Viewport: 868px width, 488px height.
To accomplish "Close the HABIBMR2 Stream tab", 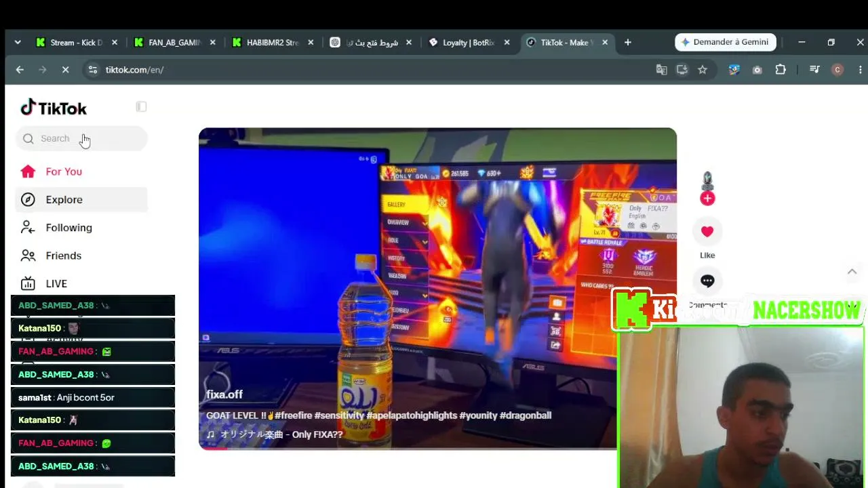I will tap(311, 42).
